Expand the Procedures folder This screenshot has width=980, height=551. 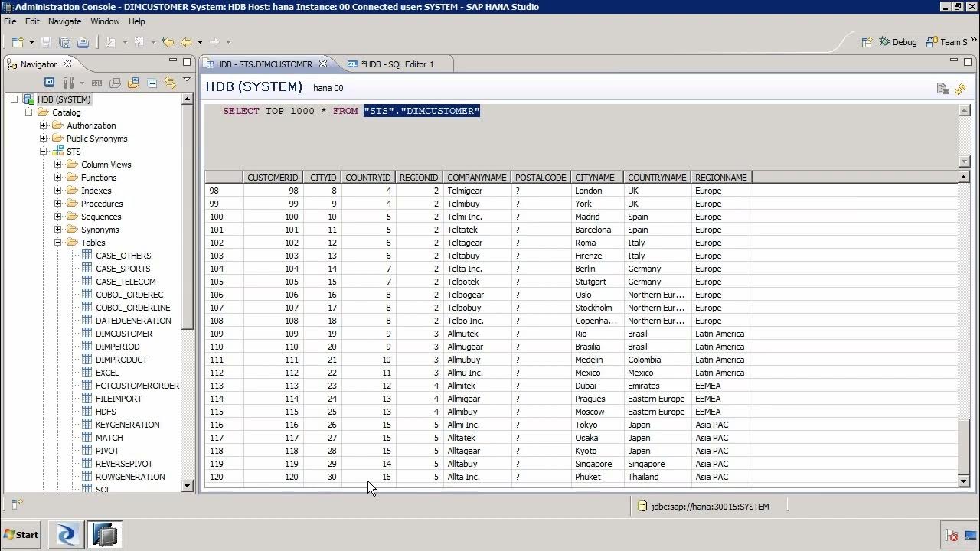pos(58,204)
